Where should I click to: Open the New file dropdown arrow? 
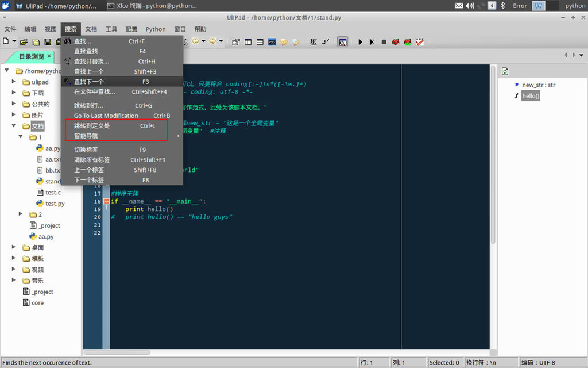[x=14, y=41]
